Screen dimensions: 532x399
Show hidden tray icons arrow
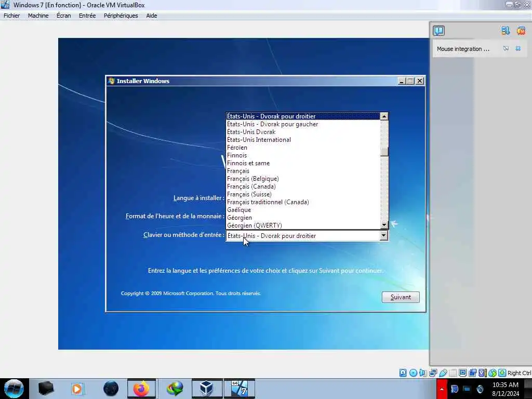(x=442, y=389)
